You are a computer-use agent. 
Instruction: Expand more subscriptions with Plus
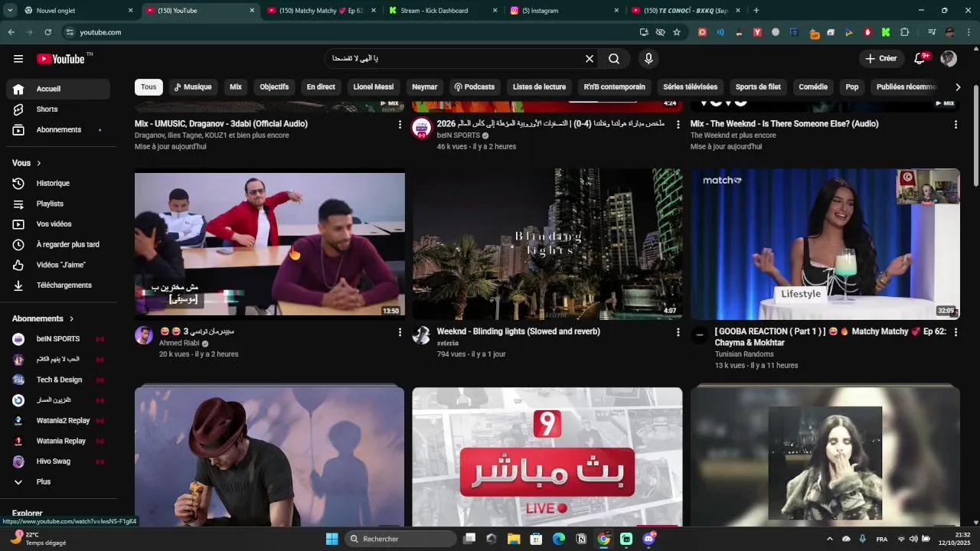[x=58, y=482]
